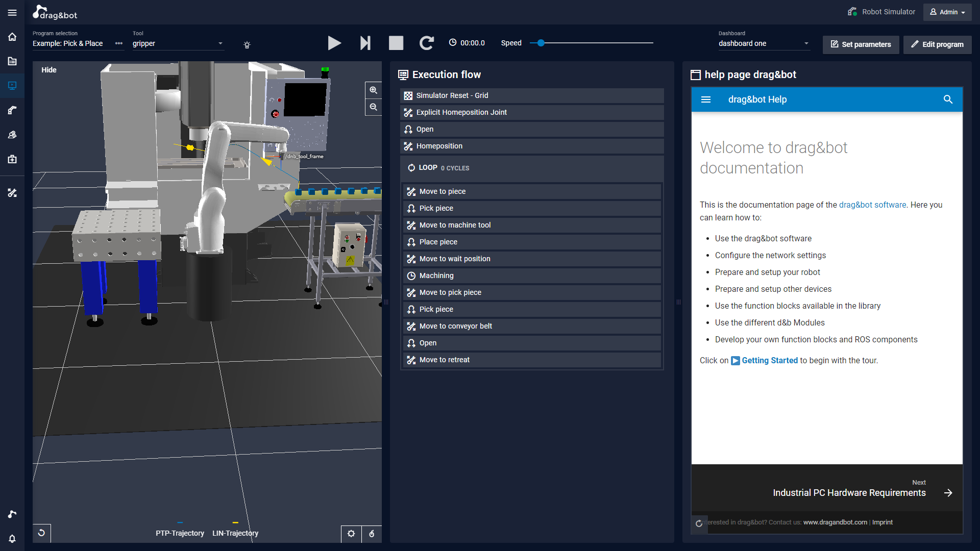
Task: Select the first Open gripper step
Action: point(532,129)
